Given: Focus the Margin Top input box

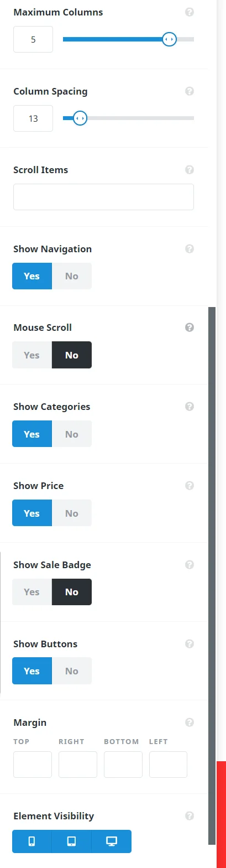Looking at the screenshot, I should point(33,765).
